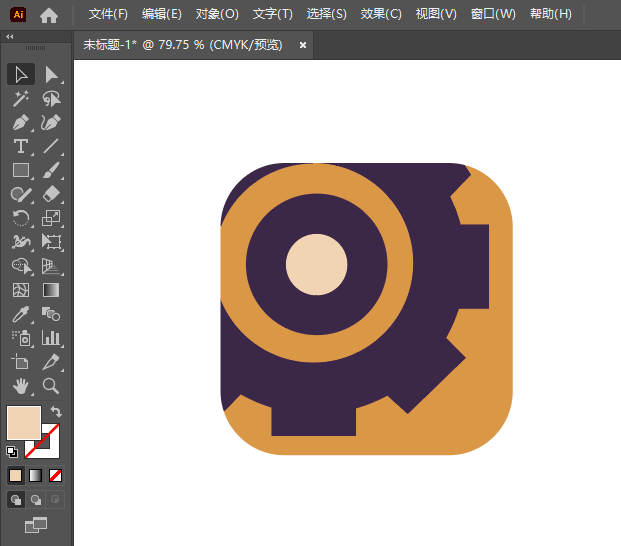Enable Draw Behind mode
The image size is (621, 546).
pos(36,500)
